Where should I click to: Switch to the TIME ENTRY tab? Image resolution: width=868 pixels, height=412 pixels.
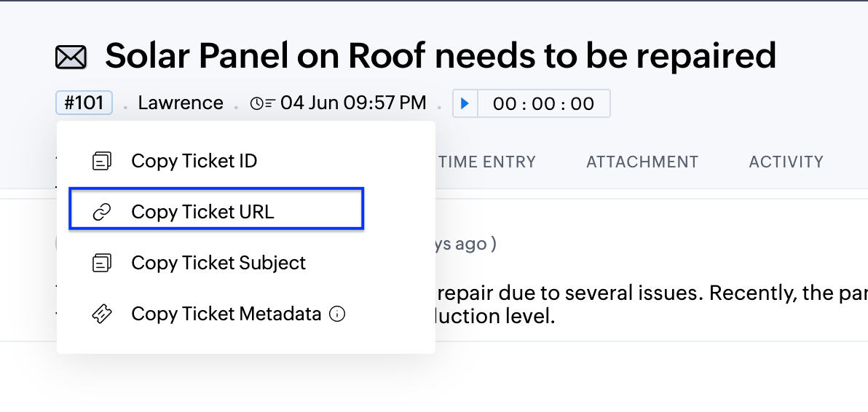[x=487, y=162]
